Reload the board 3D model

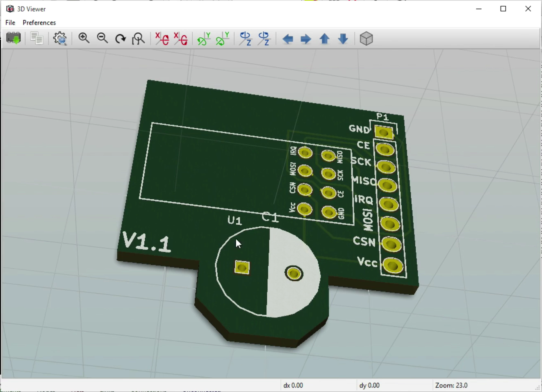point(14,38)
